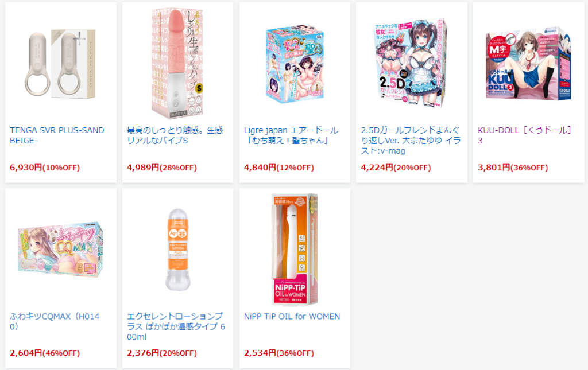The image size is (588, 370).
Task: Click the 最高のしっとり触感 title link
Action: (x=175, y=135)
